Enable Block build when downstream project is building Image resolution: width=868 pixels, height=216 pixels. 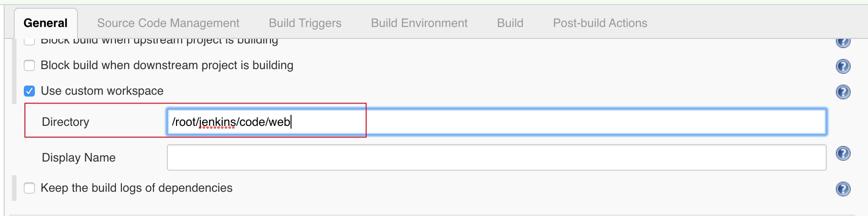click(29, 65)
